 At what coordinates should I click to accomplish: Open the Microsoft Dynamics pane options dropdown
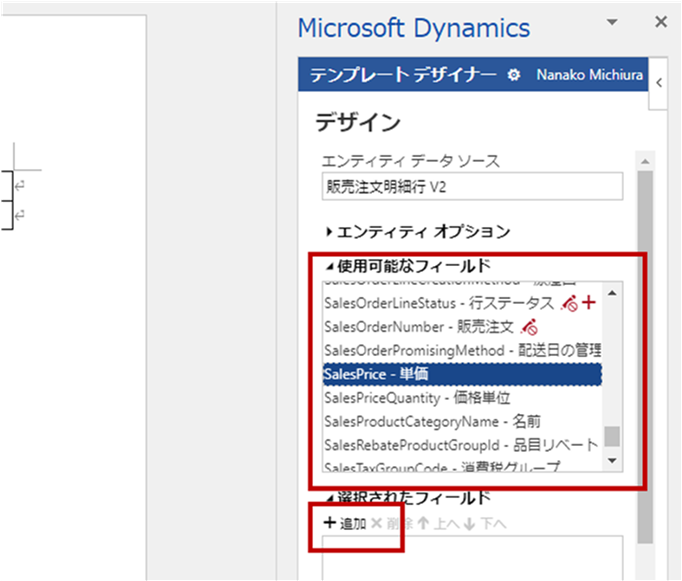click(x=612, y=22)
